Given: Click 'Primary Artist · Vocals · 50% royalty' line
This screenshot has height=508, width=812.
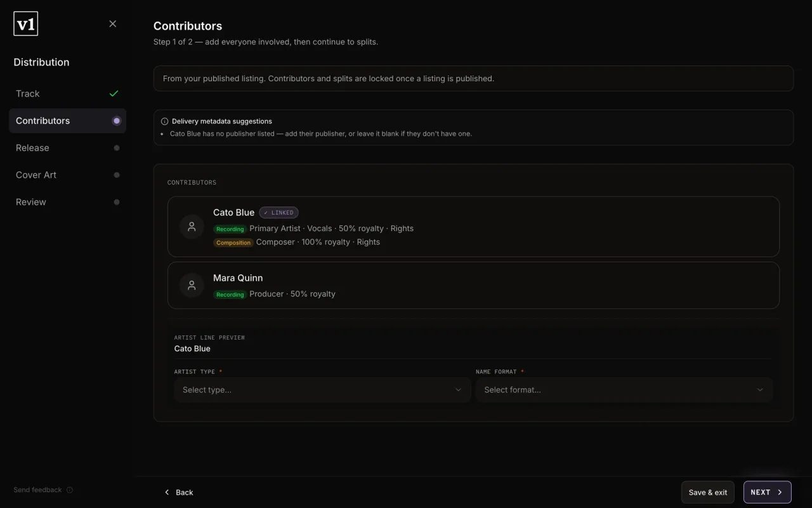Looking at the screenshot, I should pos(331,229).
